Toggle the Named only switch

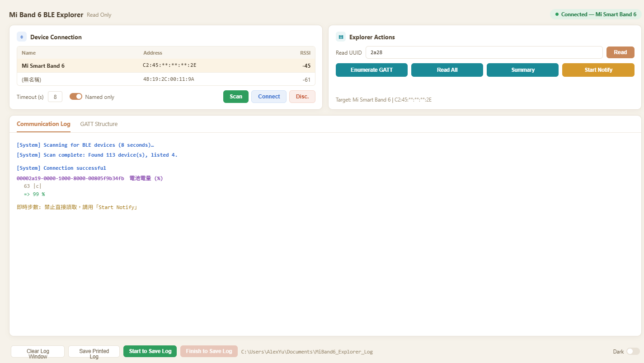click(x=76, y=97)
